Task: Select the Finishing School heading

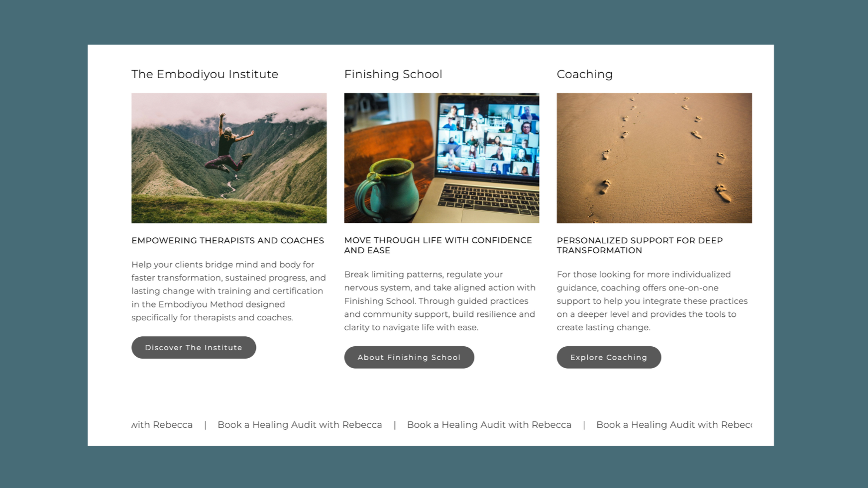Action: [393, 74]
